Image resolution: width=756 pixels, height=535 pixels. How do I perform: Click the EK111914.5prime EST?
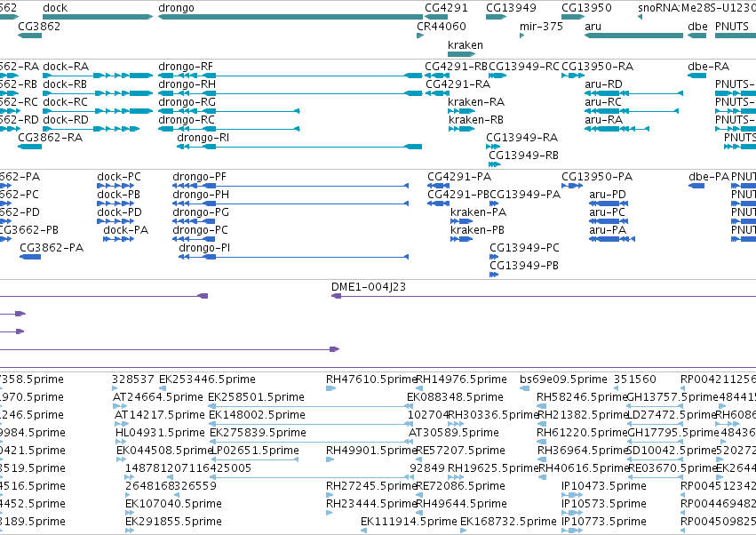click(364, 531)
